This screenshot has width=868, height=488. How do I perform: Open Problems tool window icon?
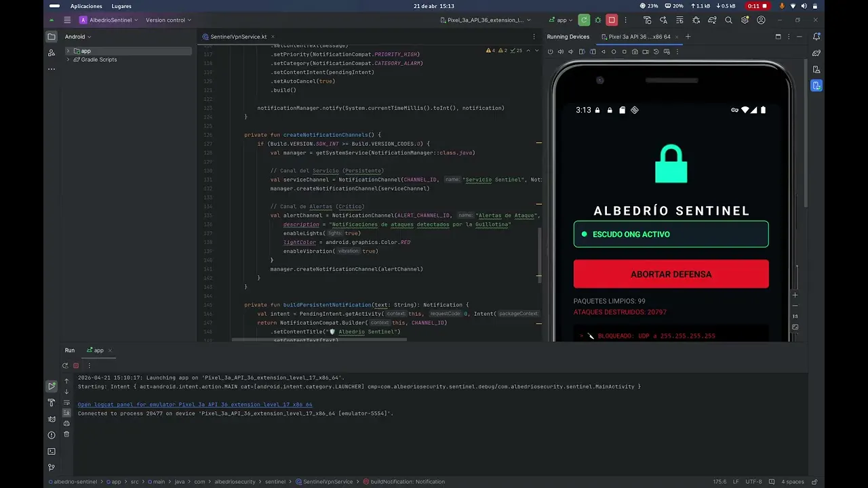click(x=52, y=435)
